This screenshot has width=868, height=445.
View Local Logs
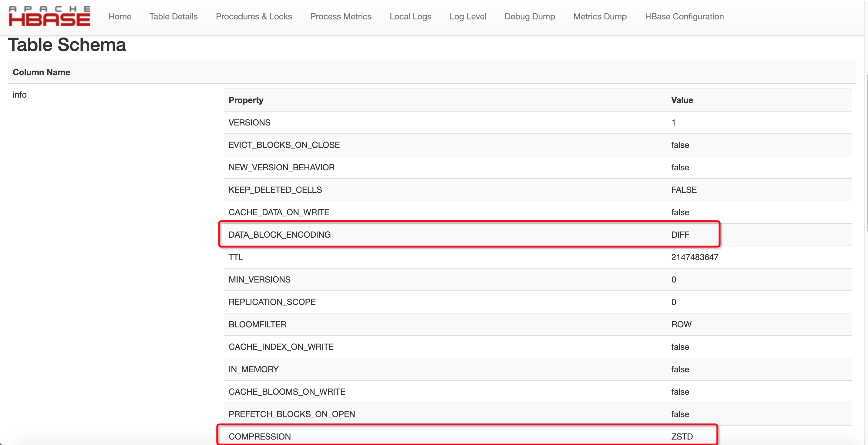pyautogui.click(x=410, y=16)
